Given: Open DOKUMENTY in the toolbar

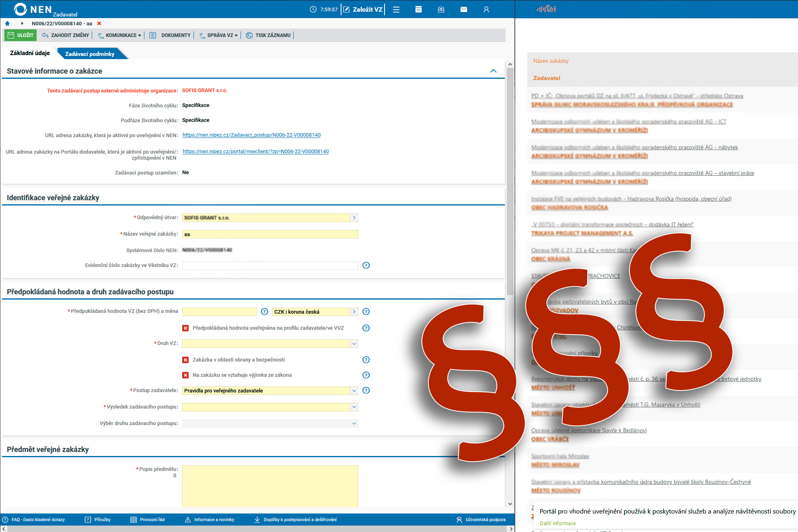Looking at the screenshot, I should pos(170,35).
